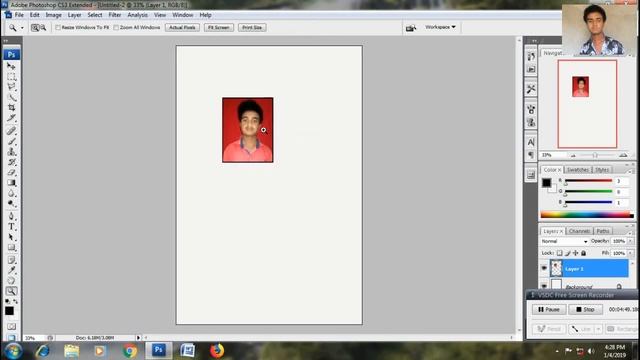Select the Blur tool
This screenshot has height=360, width=640.
click(11, 193)
